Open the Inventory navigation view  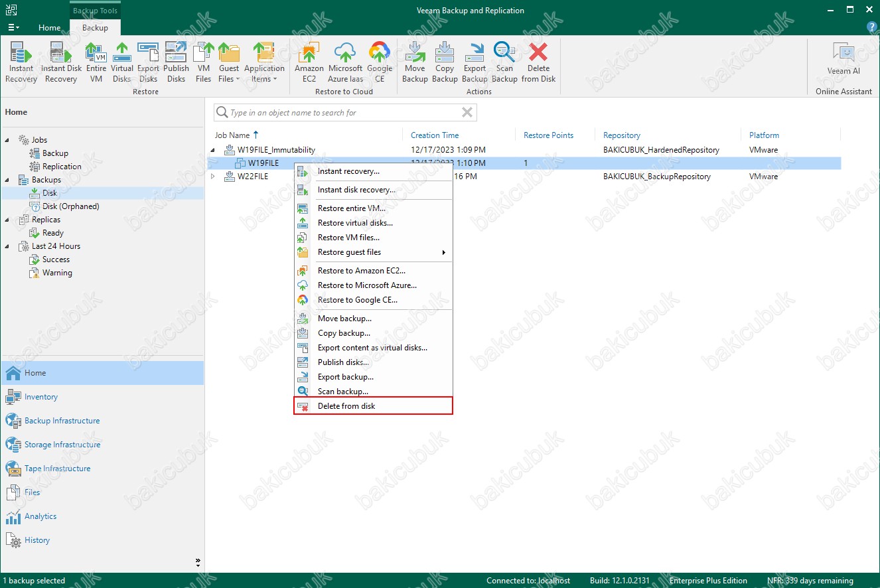point(102,397)
